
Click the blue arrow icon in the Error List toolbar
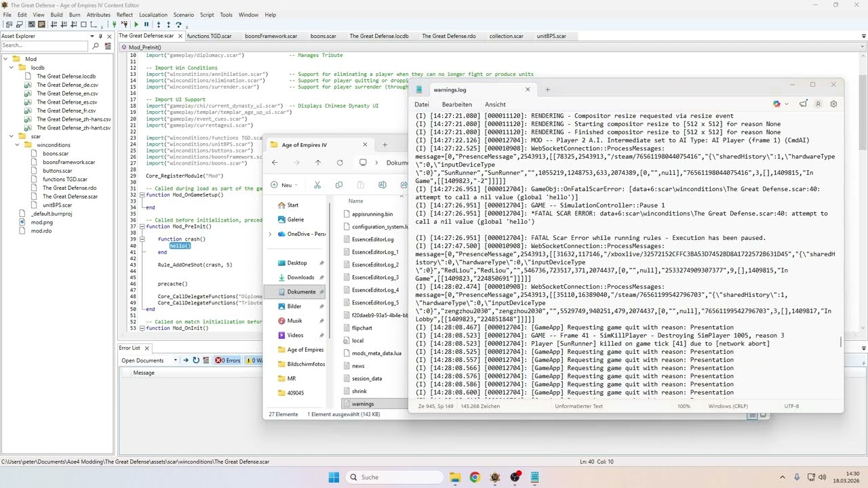pos(186,361)
